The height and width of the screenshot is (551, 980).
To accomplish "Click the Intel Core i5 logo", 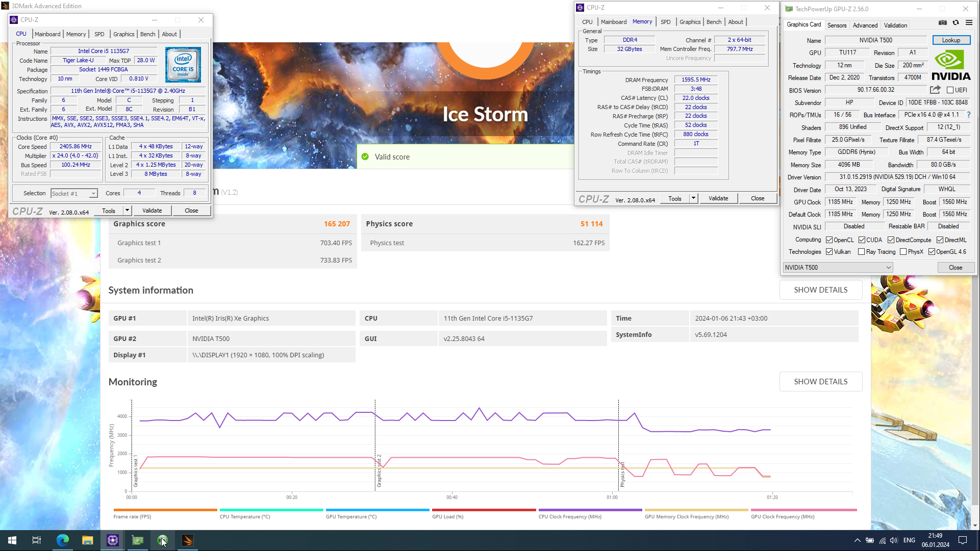I will point(183,65).
